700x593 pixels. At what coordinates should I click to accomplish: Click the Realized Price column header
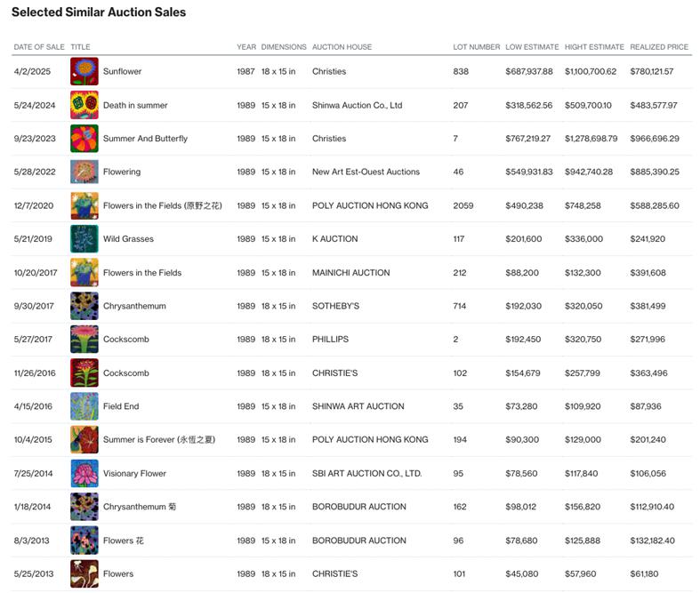point(660,47)
